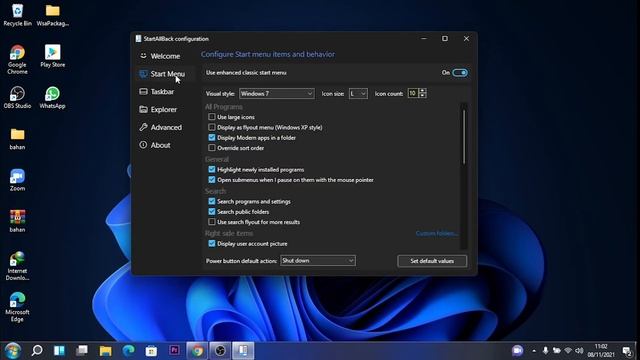Expand the hidden tray icons arrow
Viewport: 640px width, 360px height.
point(534,351)
